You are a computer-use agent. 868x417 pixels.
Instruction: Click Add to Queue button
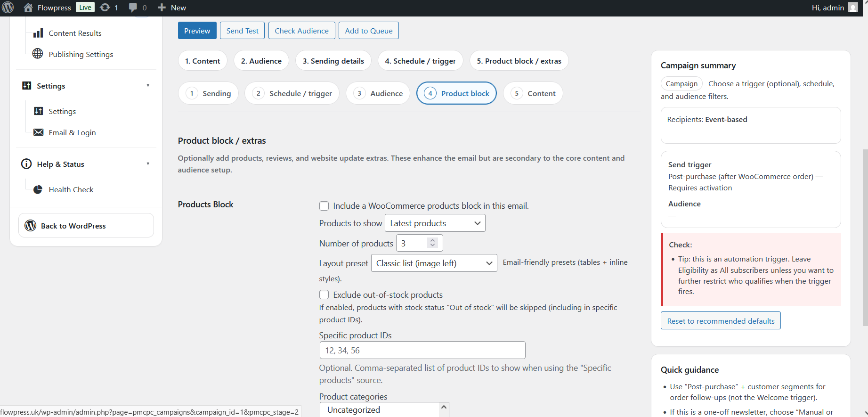[369, 31]
